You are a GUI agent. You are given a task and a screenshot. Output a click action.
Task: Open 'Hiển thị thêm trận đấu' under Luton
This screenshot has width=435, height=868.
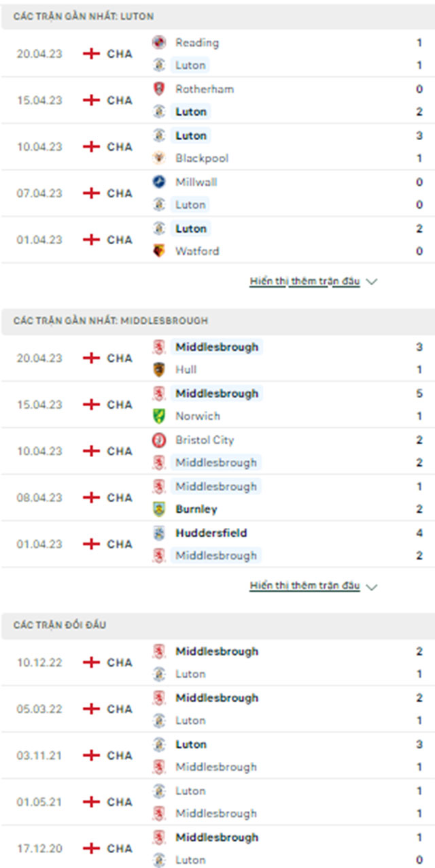pos(304,281)
